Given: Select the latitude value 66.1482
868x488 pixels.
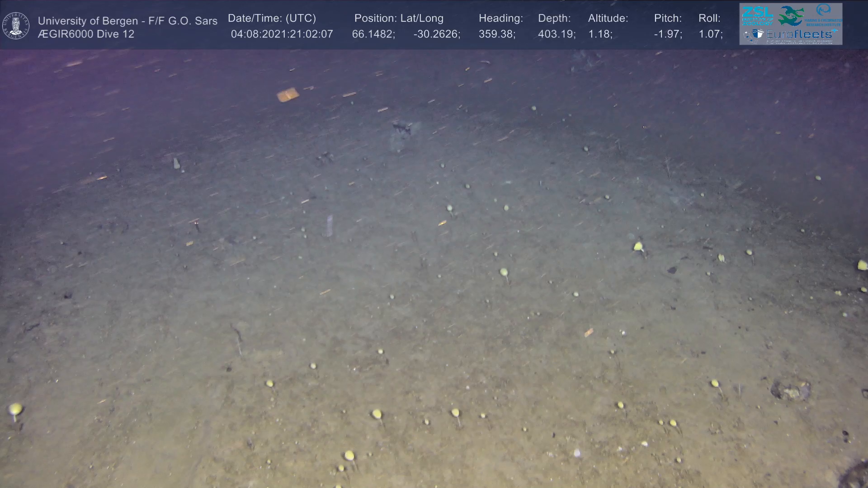Looking at the screenshot, I should pos(373,34).
